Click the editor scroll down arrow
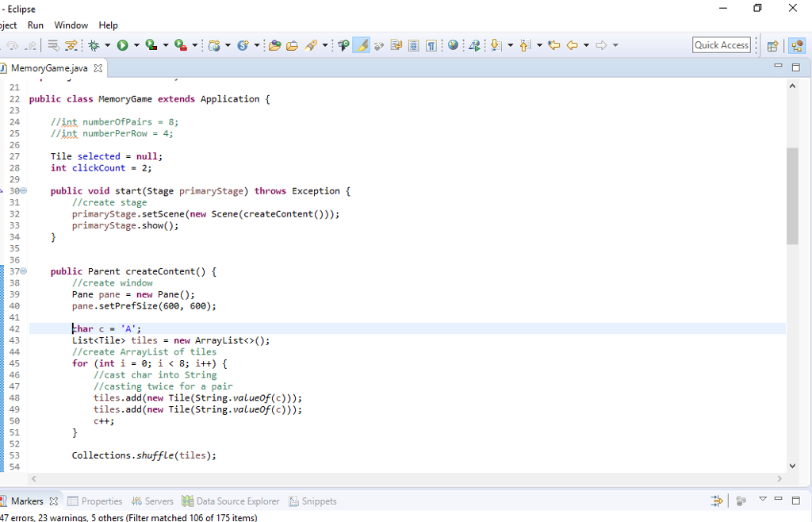Screen dimensions: 812x522 click(x=792, y=466)
